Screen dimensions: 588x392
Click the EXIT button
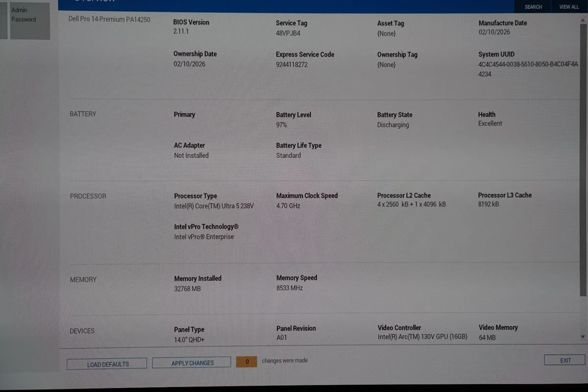tap(565, 360)
